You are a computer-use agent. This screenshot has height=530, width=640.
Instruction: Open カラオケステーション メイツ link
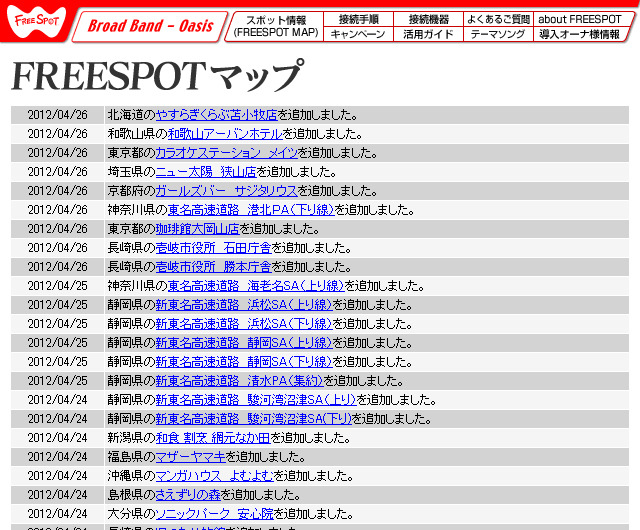tap(227, 153)
